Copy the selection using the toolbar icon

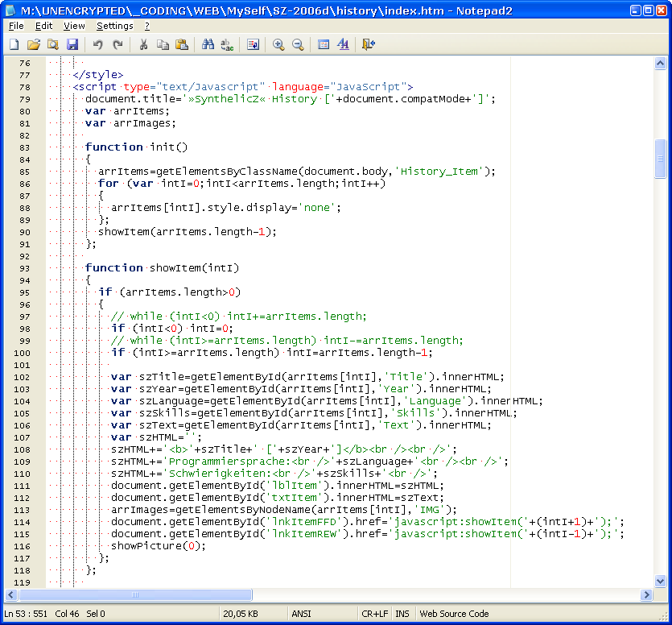[x=163, y=44]
